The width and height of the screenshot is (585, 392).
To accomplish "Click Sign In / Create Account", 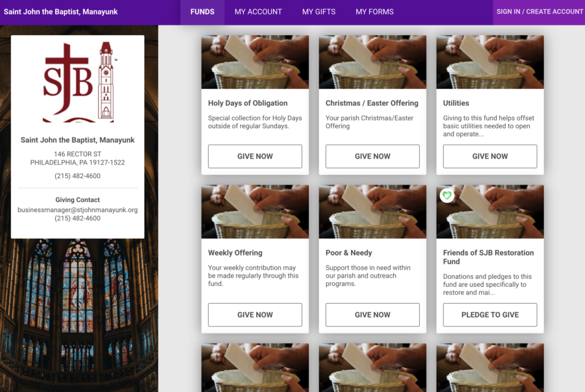I will pyautogui.click(x=539, y=12).
